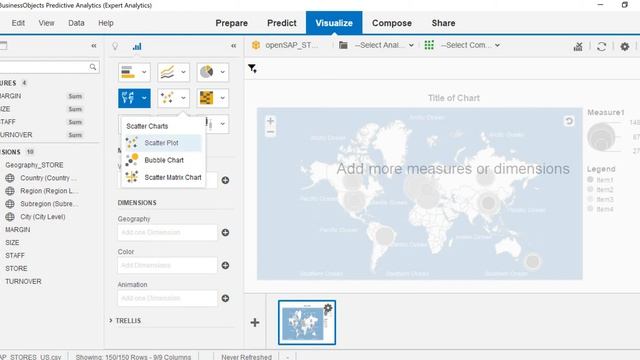Open the lightbulb suggestions tab icon
Screen dimensions: 640x360
pyautogui.click(x=115, y=46)
